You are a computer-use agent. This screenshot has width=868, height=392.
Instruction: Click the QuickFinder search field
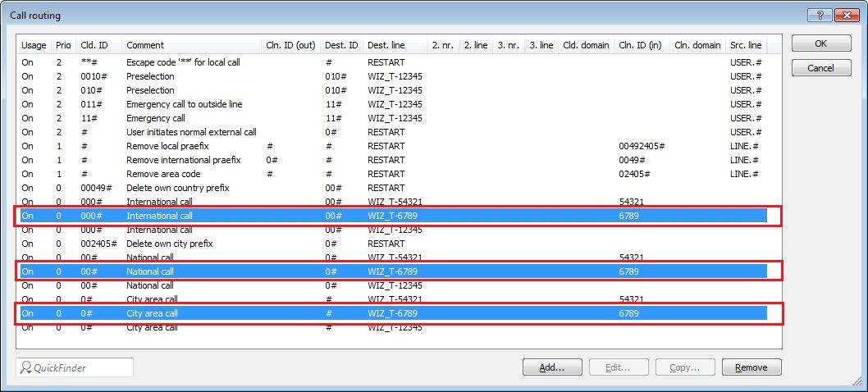tap(75, 367)
